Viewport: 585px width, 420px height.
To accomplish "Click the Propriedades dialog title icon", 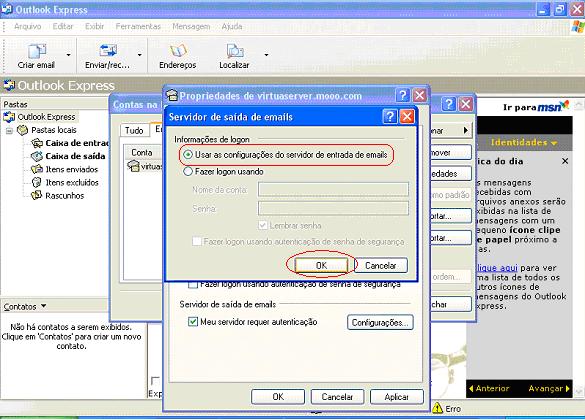I will pyautogui.click(x=172, y=95).
